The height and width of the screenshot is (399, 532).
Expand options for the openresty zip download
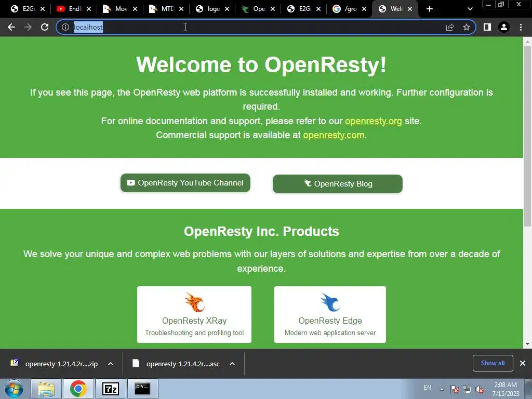pos(111,364)
